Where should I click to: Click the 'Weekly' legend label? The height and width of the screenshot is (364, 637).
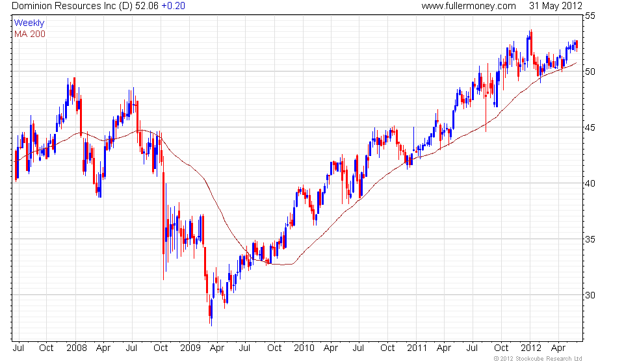29,23
